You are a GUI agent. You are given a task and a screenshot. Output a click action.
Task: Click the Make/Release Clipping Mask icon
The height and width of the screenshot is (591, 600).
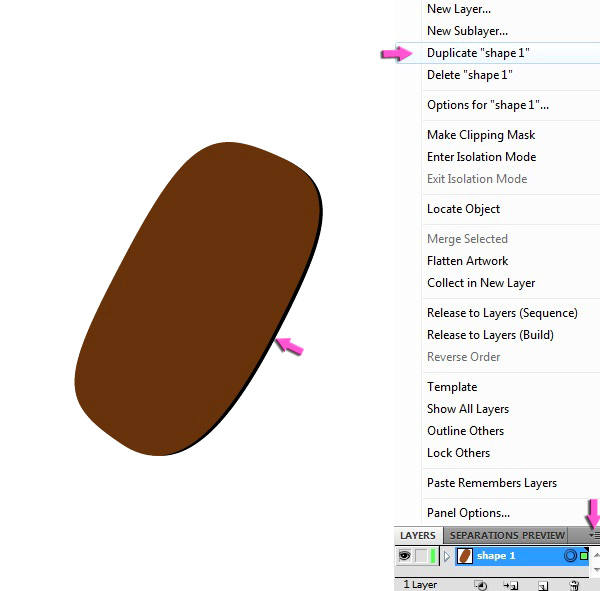coord(481,585)
